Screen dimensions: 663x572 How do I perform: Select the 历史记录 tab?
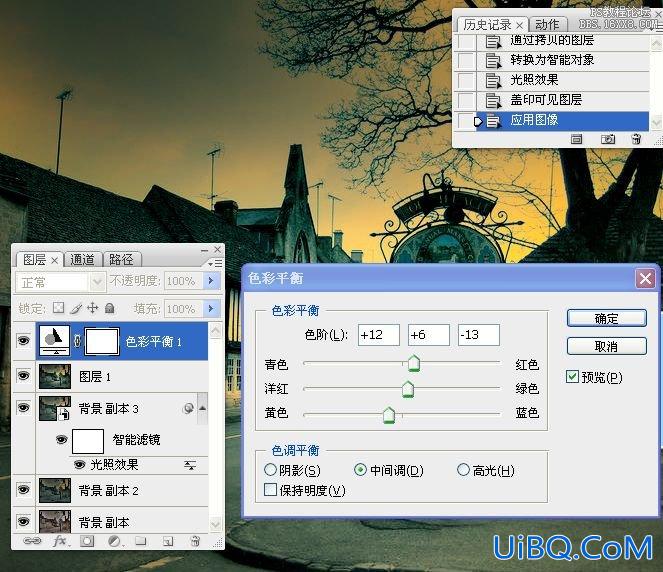coord(487,25)
